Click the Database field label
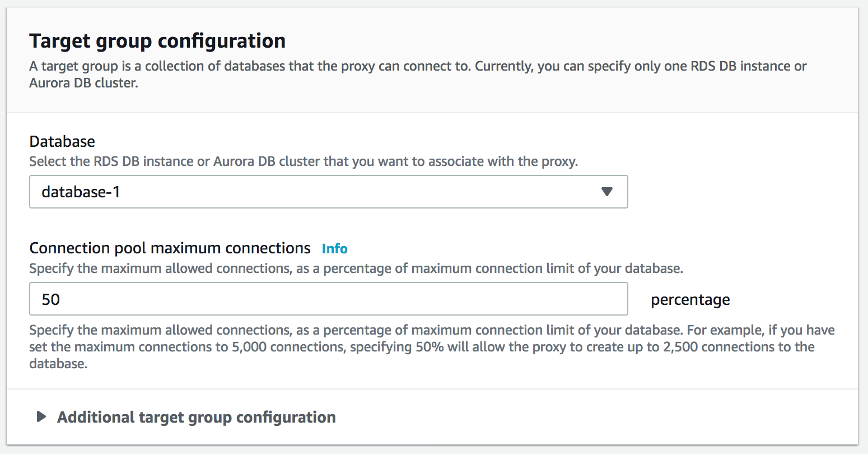The width and height of the screenshot is (868, 454). 62,141
